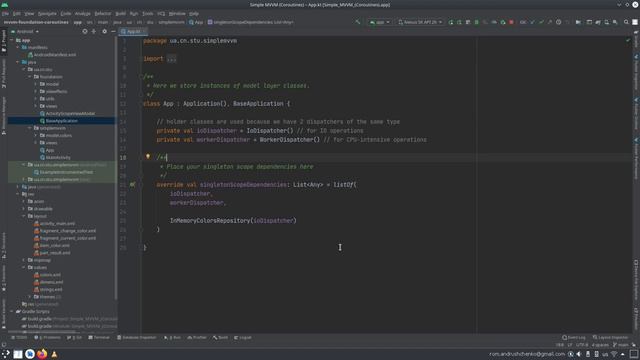Select AndroidManifest.xml in project tree

(x=54, y=55)
